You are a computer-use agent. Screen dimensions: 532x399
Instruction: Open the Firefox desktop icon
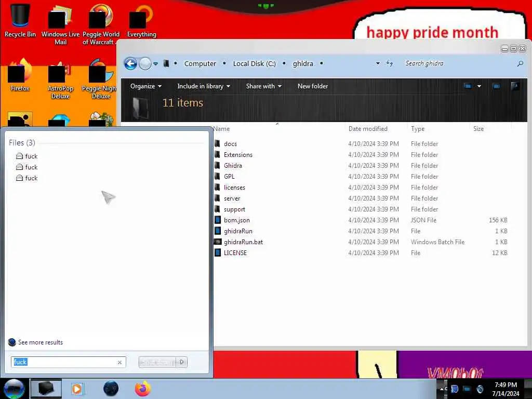pyautogui.click(x=20, y=75)
